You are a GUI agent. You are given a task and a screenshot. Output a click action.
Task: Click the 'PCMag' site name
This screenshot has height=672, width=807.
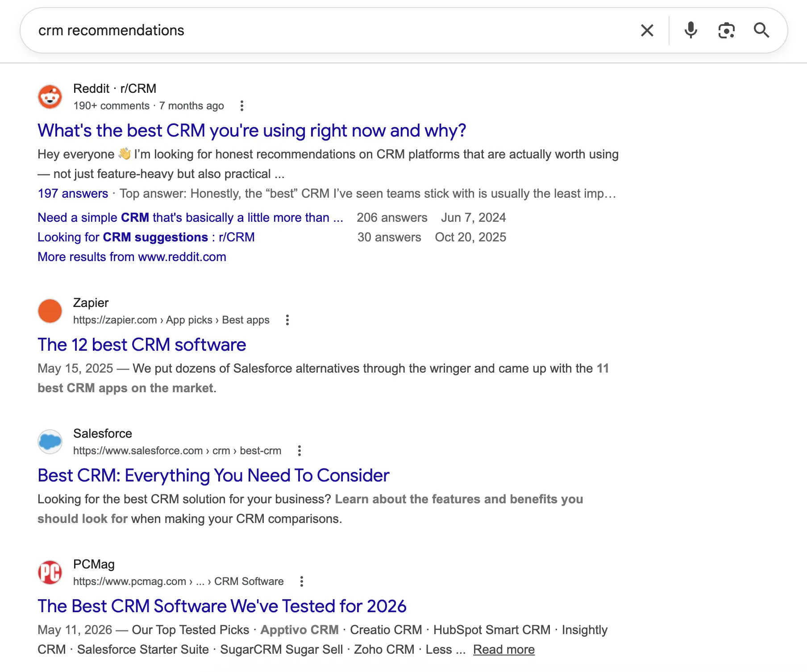[x=94, y=564]
